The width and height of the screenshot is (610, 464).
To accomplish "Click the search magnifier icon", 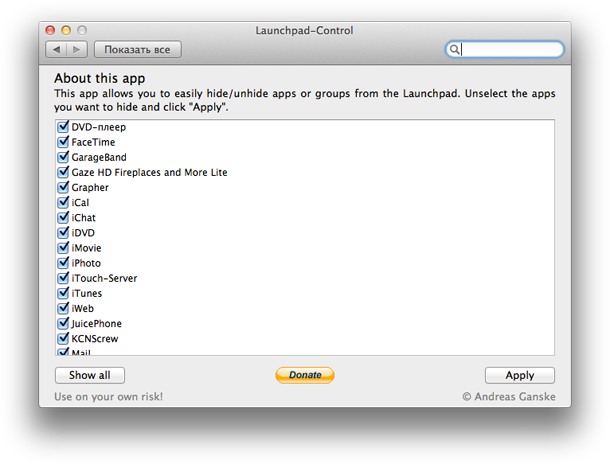I will click(454, 49).
